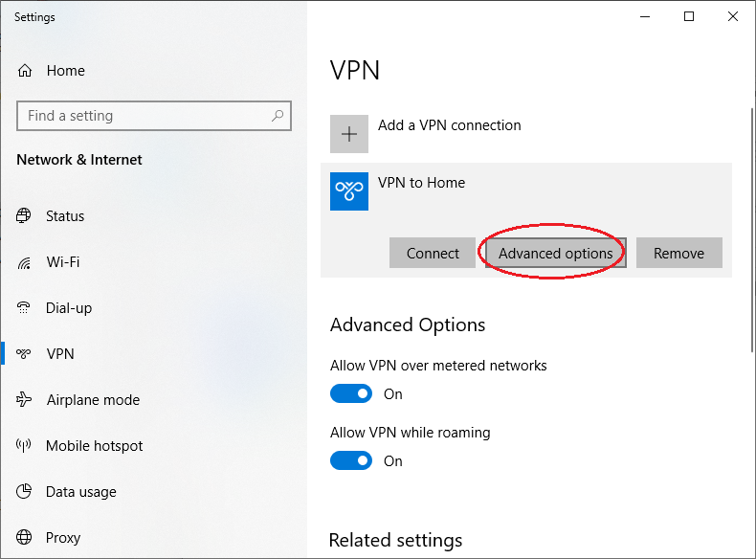756x559 pixels.
Task: Click the Mobile hotspot icon
Action: (24, 446)
